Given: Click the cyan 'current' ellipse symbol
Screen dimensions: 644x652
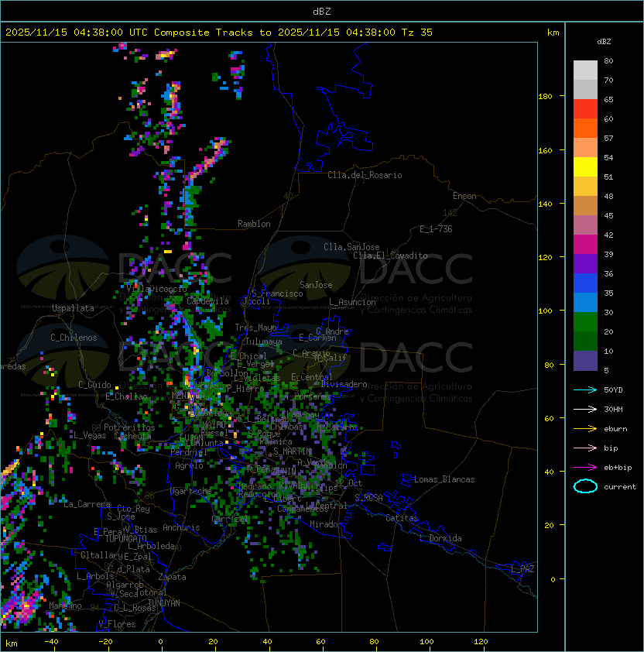Looking at the screenshot, I should tap(585, 486).
